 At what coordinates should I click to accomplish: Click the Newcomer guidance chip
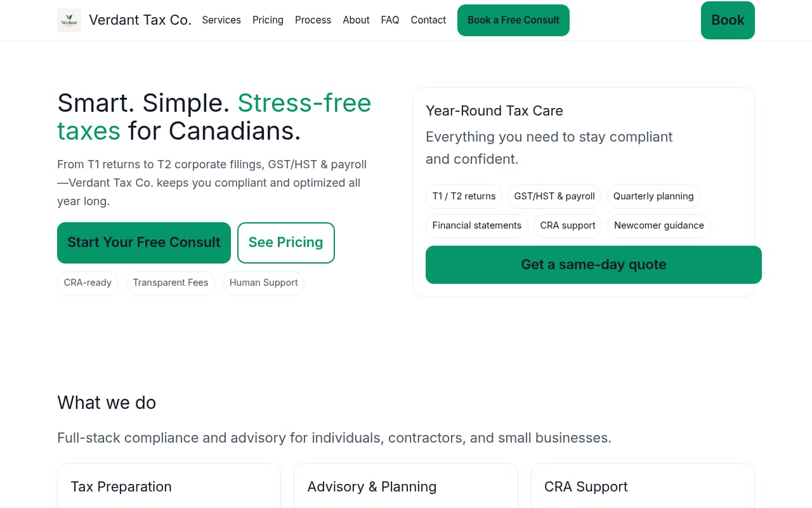coord(658,225)
